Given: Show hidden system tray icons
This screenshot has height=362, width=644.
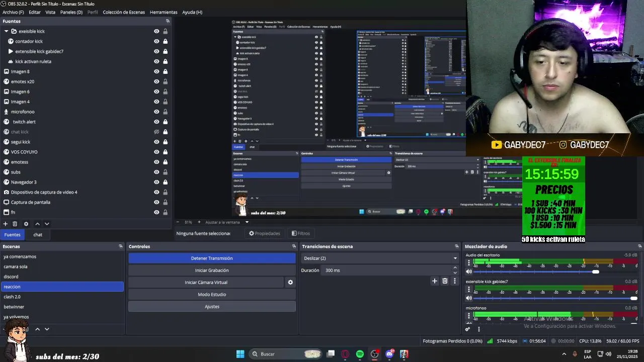Looking at the screenshot, I should (x=564, y=354).
